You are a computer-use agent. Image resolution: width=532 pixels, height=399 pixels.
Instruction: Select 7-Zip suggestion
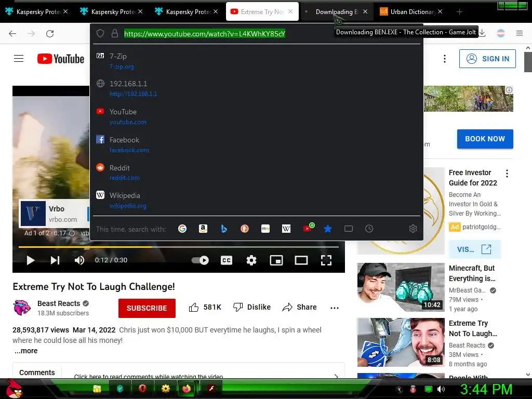[x=257, y=61]
